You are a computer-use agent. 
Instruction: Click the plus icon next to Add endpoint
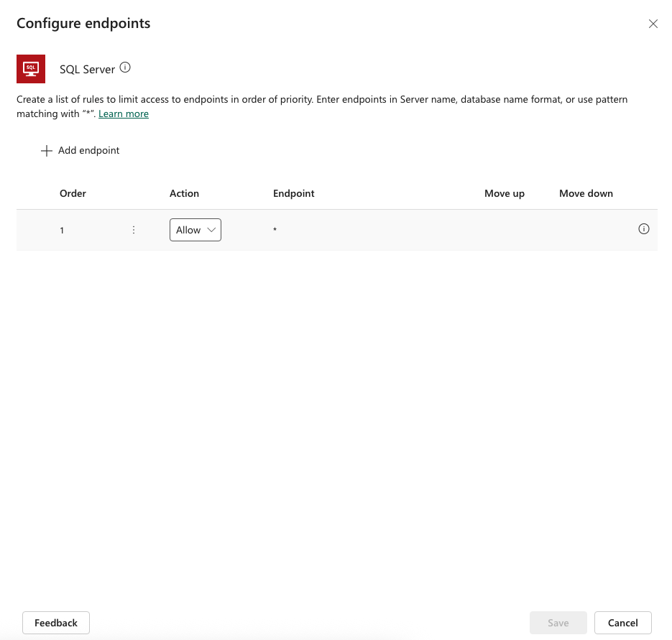tap(47, 150)
